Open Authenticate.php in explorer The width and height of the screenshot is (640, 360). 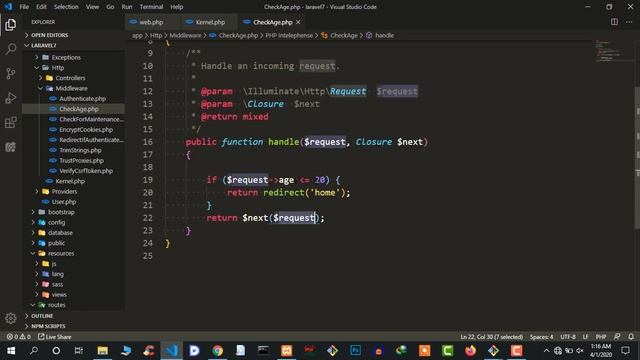pyautogui.click(x=82, y=98)
